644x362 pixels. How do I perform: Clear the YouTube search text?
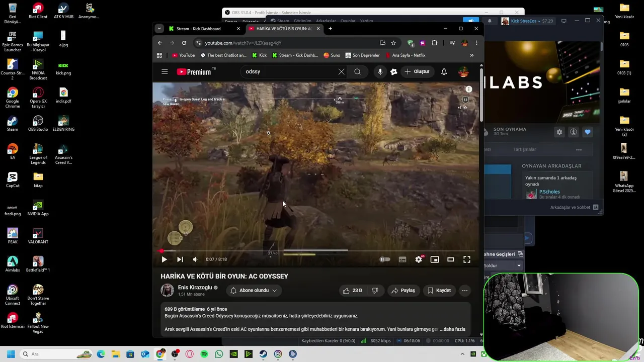pyautogui.click(x=342, y=72)
